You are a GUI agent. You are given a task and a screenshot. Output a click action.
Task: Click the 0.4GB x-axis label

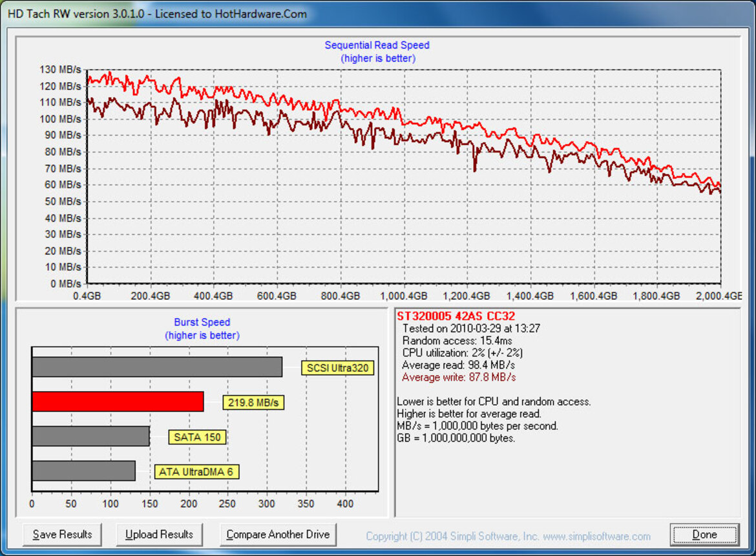pos(87,295)
